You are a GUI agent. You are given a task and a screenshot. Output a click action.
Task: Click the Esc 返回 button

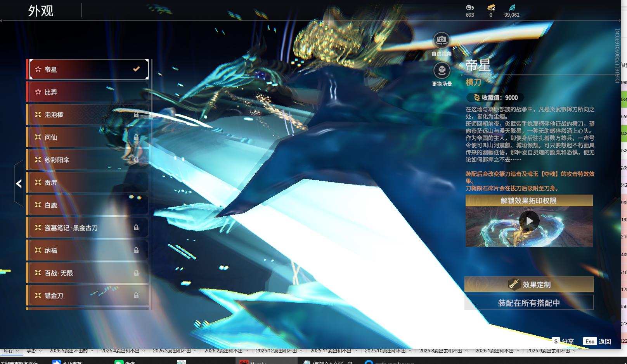pos(597,341)
